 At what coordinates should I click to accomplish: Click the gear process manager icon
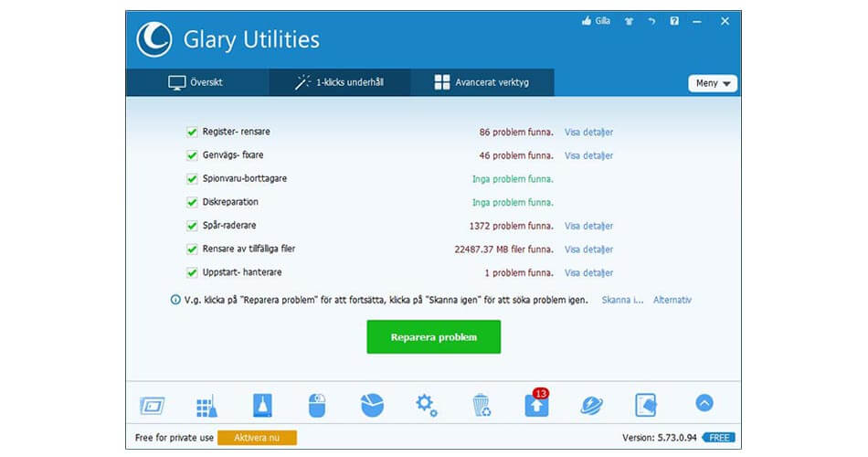click(x=427, y=405)
